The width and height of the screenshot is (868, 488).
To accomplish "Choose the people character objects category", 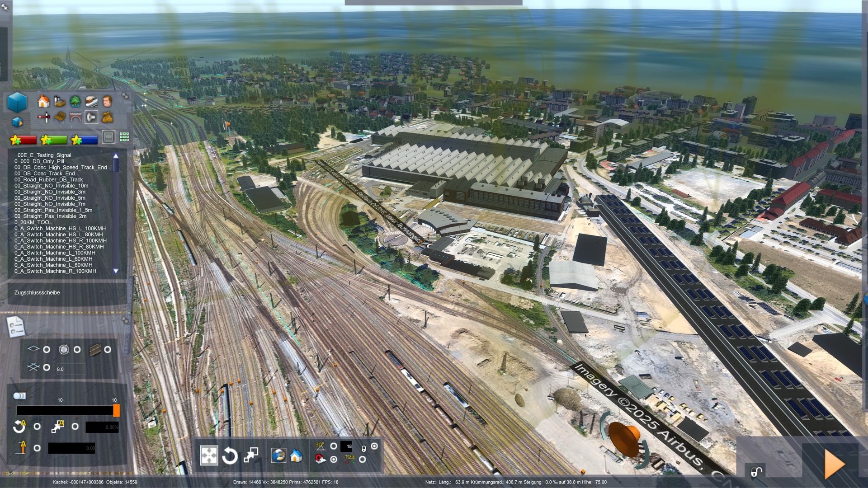I will point(107,101).
